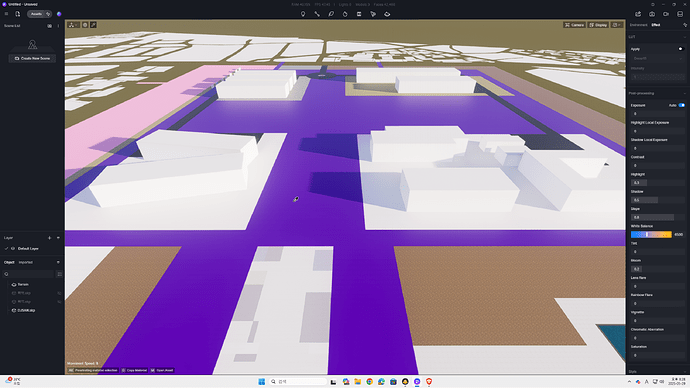This screenshot has width=690, height=388.
Task: Switch to the Imported objects tab
Action: click(x=26, y=263)
